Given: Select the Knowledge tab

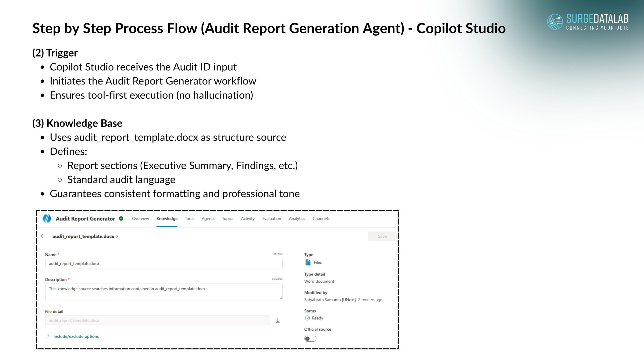Looking at the screenshot, I should coord(167,218).
